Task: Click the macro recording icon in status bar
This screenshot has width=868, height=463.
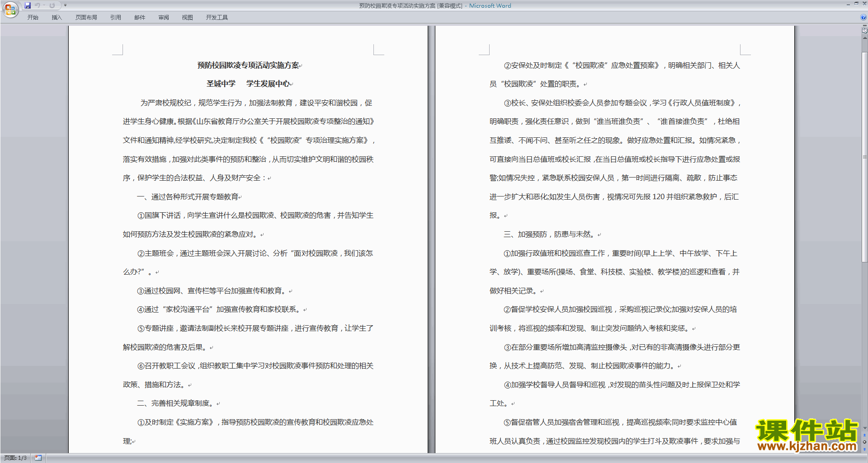Action: (38, 458)
